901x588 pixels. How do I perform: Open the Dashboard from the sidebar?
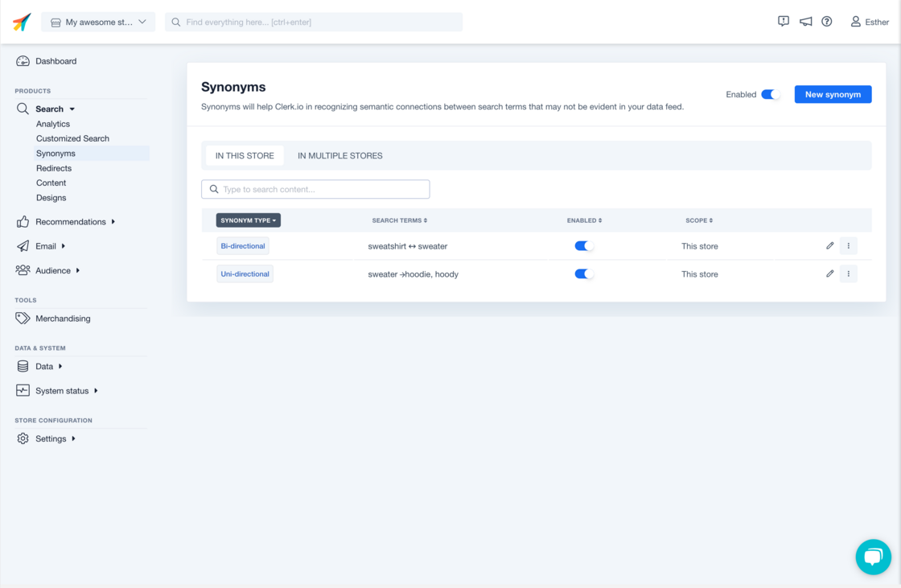[x=56, y=60]
